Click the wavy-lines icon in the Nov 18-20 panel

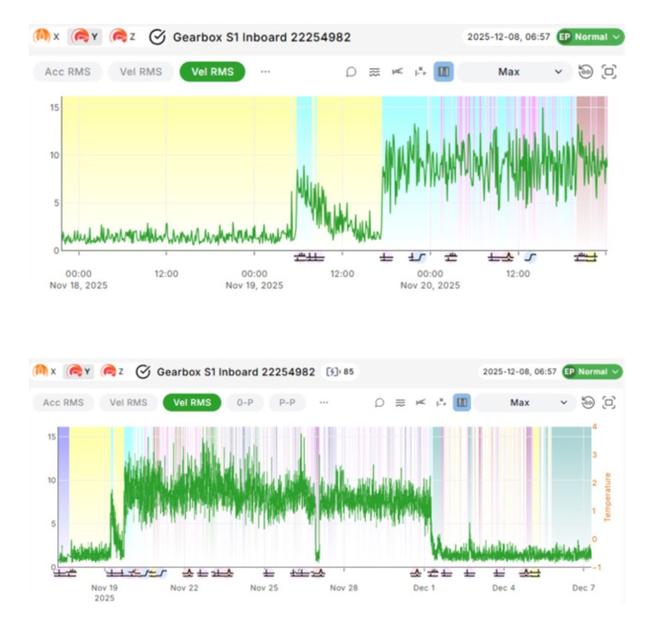374,72
